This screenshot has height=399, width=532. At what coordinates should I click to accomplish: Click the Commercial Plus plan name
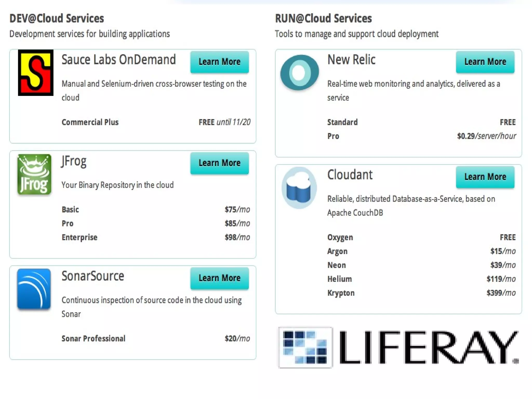click(x=90, y=122)
